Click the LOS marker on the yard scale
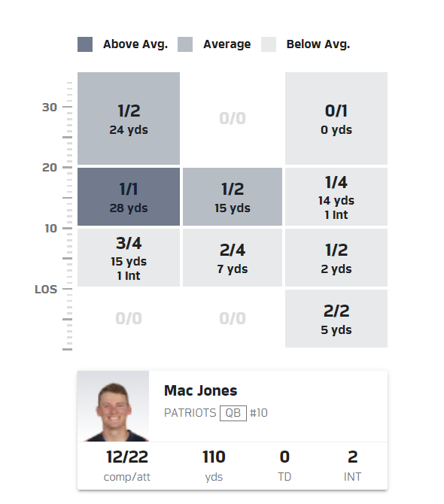The height and width of the screenshot is (504, 444). point(46,290)
